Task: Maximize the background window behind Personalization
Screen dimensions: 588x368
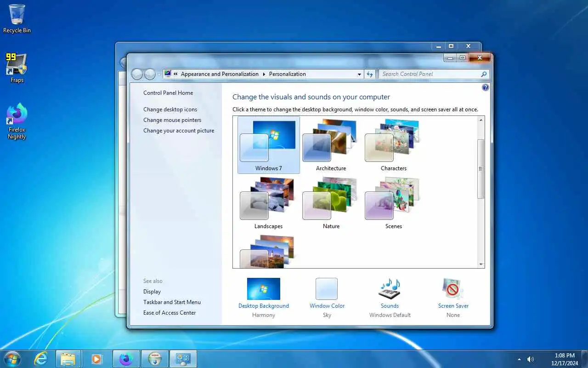Action: pos(451,46)
